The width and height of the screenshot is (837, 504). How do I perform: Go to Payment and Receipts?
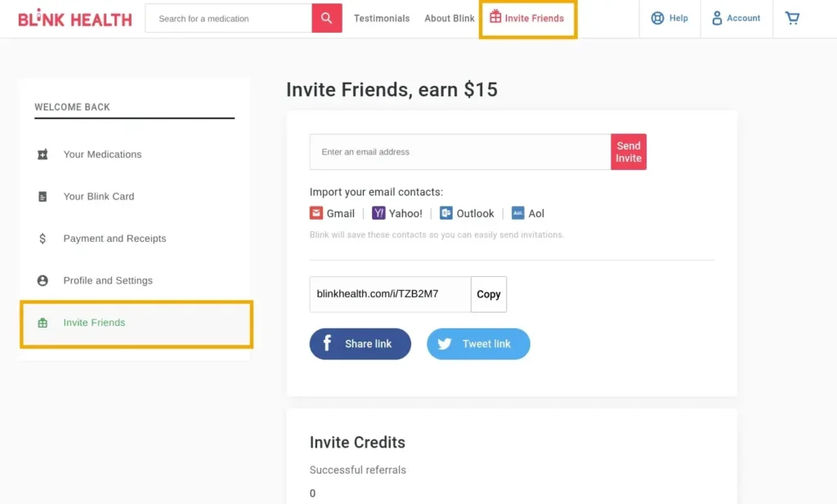point(115,239)
